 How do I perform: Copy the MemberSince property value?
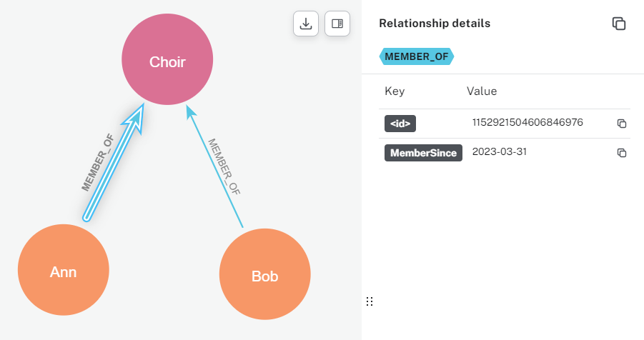point(622,153)
